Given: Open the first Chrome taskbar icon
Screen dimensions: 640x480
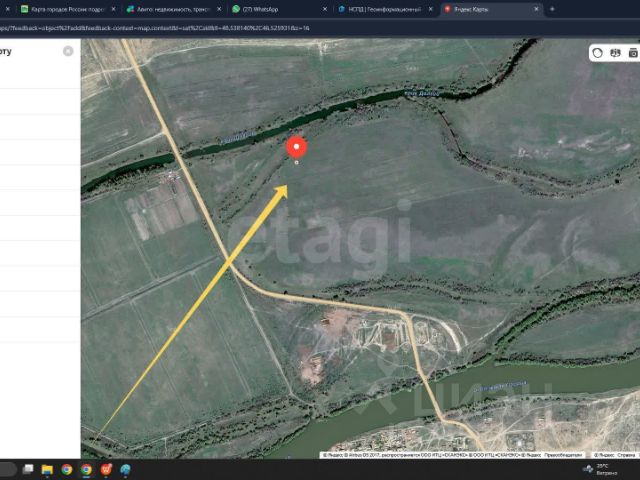Looking at the screenshot, I should (x=67, y=470).
